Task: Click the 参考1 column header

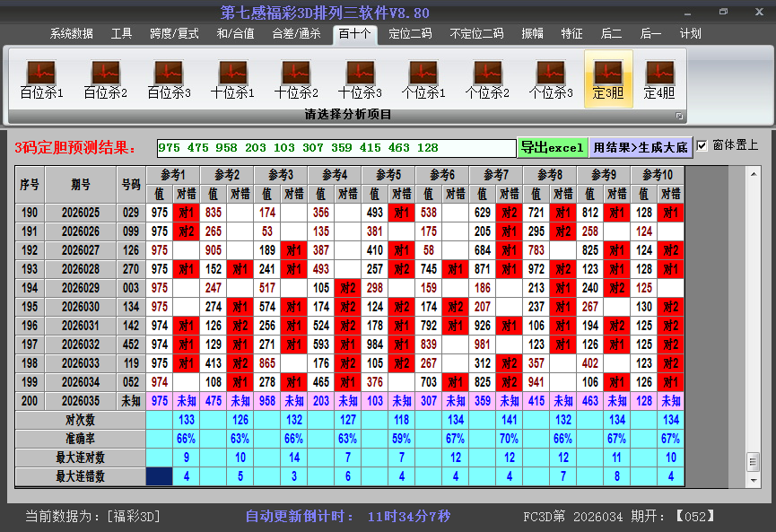Action: pyautogui.click(x=173, y=174)
